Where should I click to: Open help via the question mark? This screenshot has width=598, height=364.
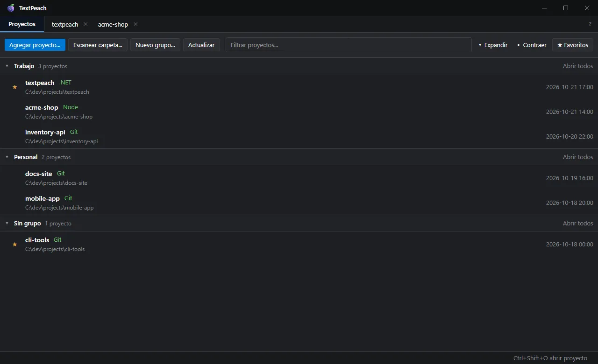(590, 24)
